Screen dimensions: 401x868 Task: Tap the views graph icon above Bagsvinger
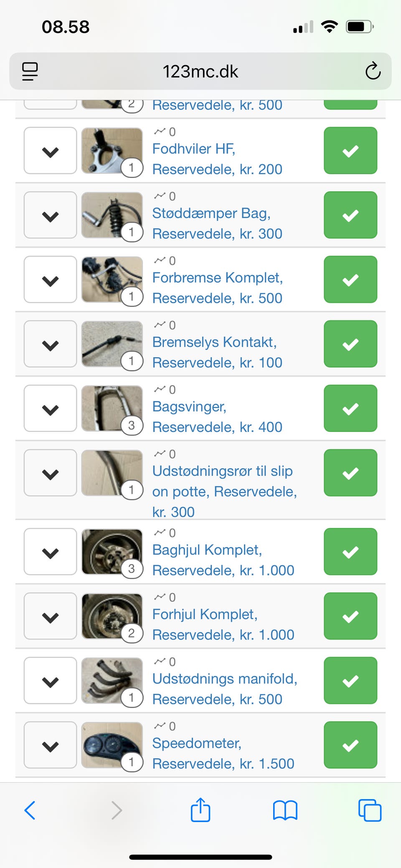click(160, 389)
